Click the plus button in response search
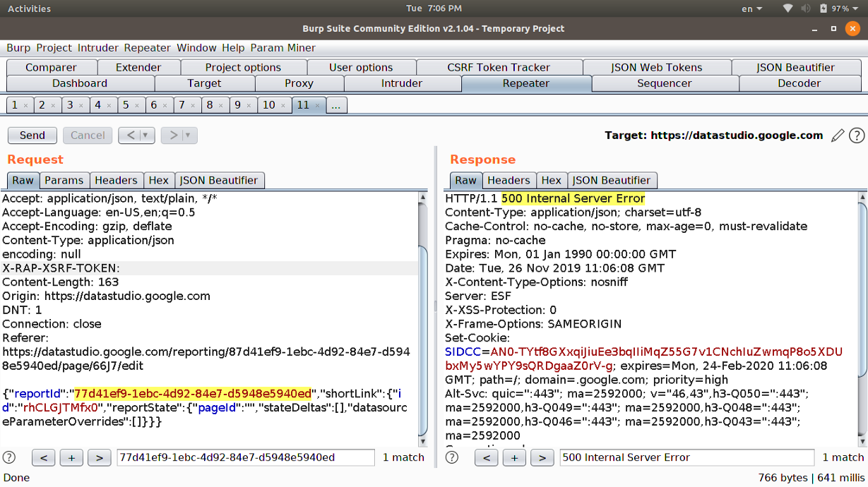Image resolution: width=868 pixels, height=487 pixels. tap(514, 457)
